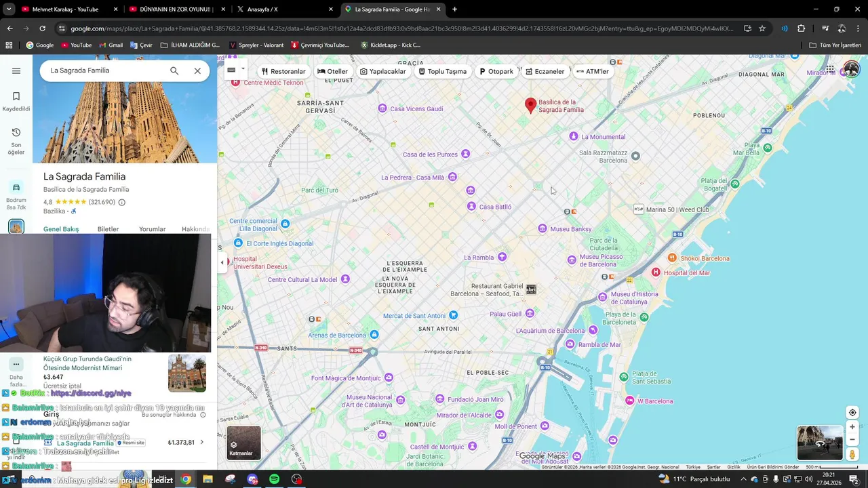Zoom out with the minus button
The height and width of the screenshot is (488, 868).
point(852,440)
